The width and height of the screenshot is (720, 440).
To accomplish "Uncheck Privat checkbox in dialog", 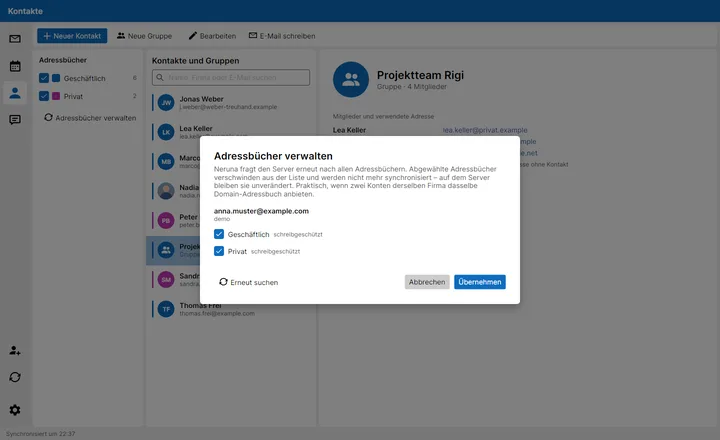I will pos(219,251).
